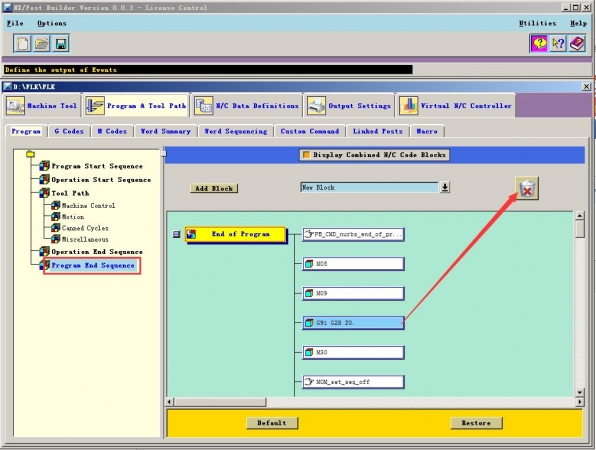Toggle Display Combined N/C Code Blocks
The width and height of the screenshot is (596, 450).
click(374, 155)
